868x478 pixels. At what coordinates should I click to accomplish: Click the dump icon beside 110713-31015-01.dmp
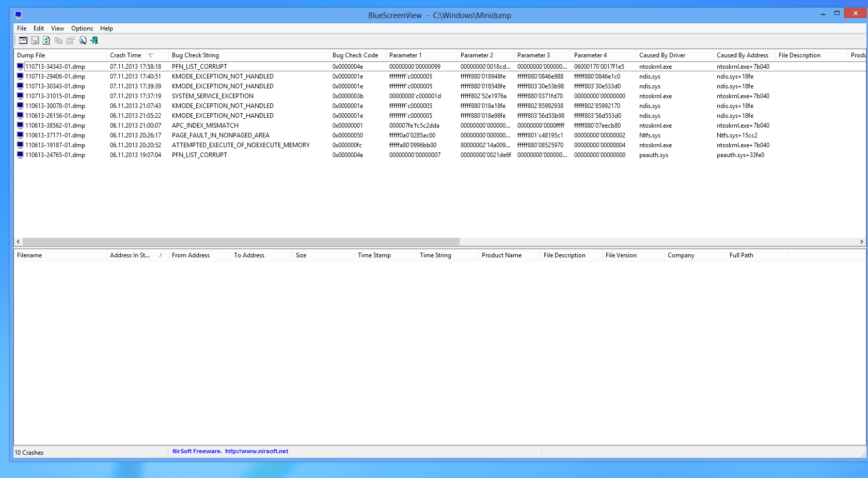point(20,96)
